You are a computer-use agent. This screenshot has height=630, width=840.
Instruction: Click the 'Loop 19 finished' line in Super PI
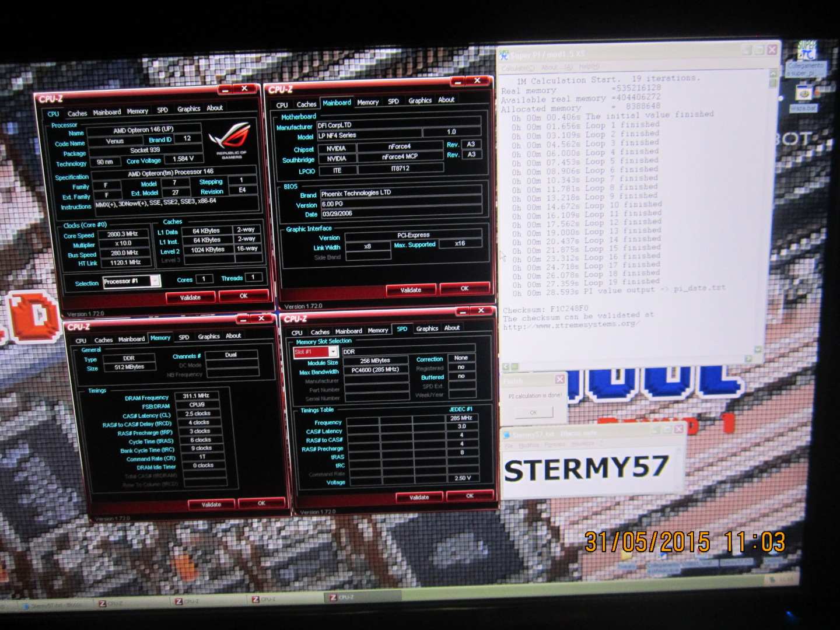pyautogui.click(x=587, y=283)
